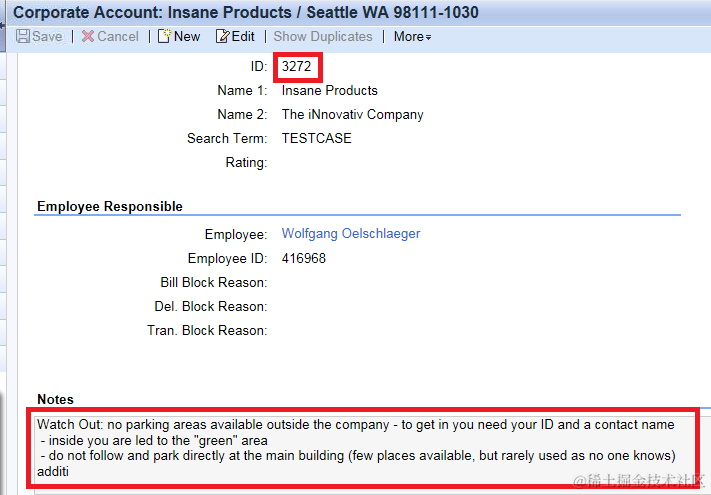Click the Notes section heading

(x=55, y=399)
